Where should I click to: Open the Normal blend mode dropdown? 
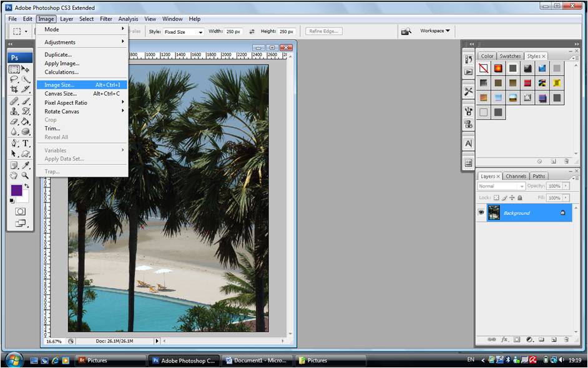point(501,186)
